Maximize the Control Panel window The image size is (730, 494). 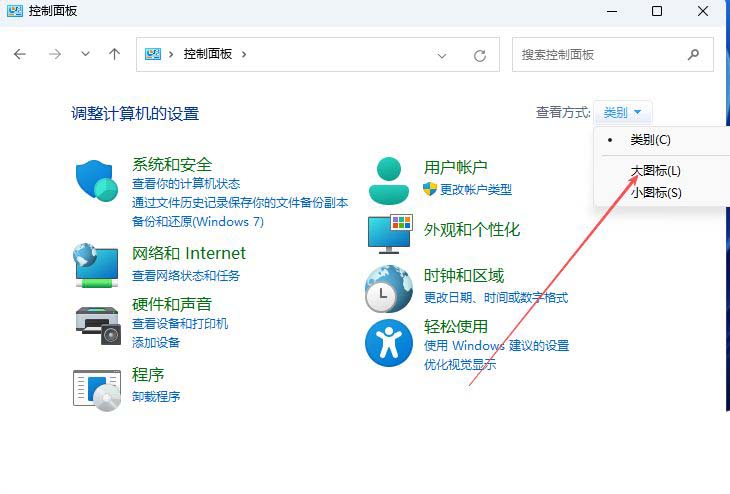pos(657,11)
